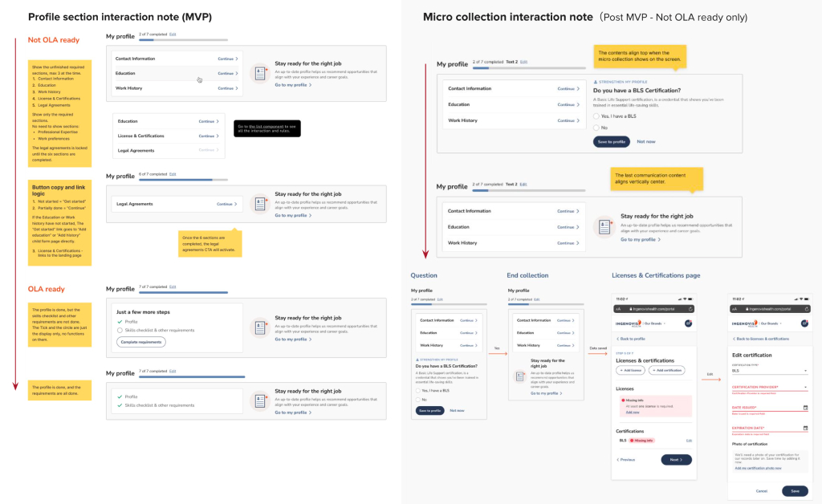
Task: Click the person icon beside Strengthen My Profile in Question card
Action: pos(417,360)
